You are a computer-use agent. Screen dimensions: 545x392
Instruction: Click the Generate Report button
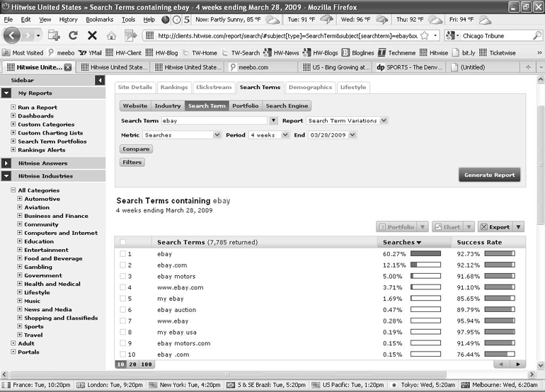pyautogui.click(x=489, y=175)
